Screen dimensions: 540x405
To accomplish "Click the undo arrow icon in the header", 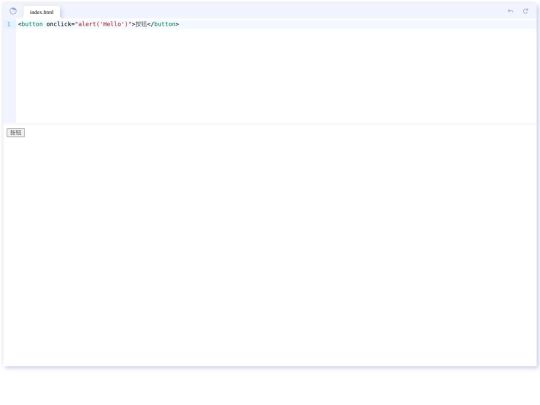I will tap(510, 11).
